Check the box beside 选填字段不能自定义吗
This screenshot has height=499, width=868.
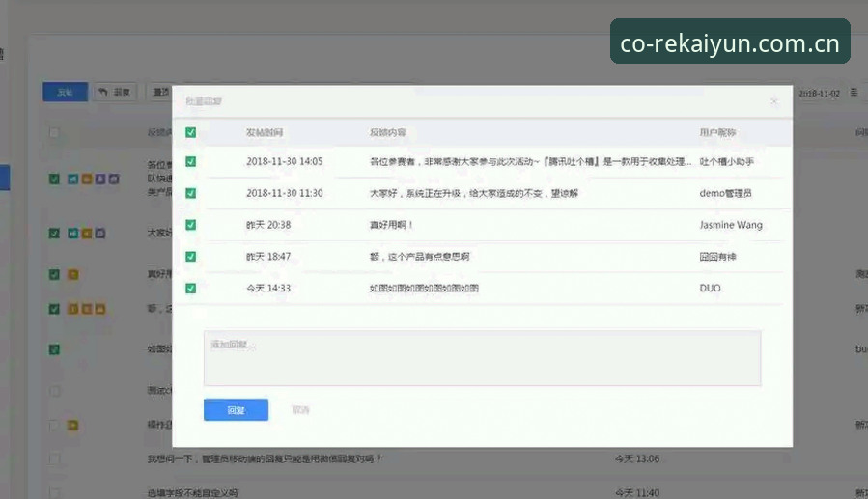pyautogui.click(x=54, y=492)
